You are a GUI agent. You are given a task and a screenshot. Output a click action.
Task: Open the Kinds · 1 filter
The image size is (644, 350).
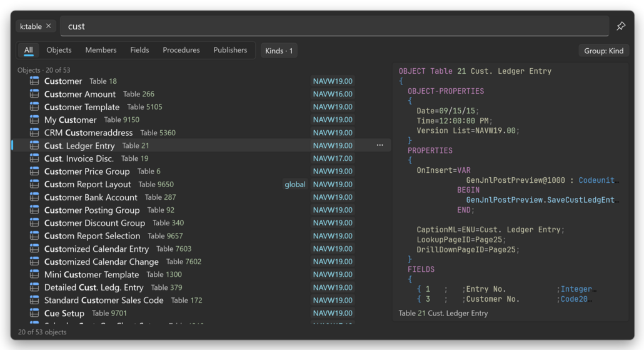coord(279,51)
